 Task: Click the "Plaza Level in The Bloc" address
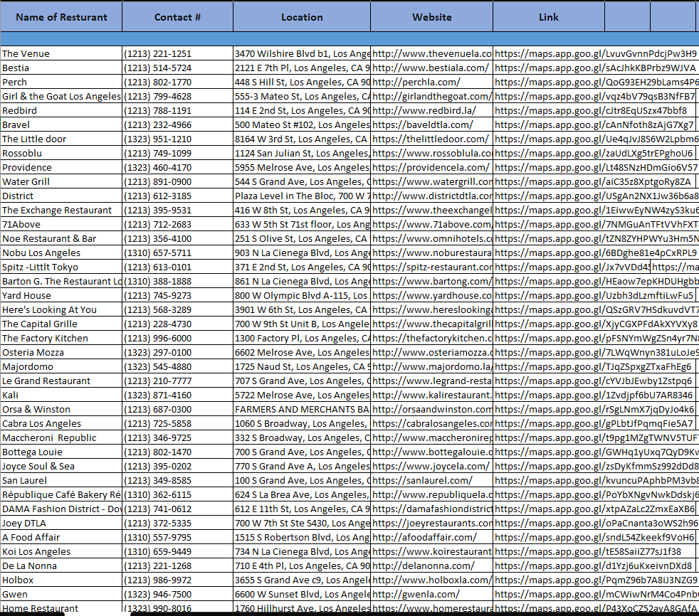tap(302, 196)
